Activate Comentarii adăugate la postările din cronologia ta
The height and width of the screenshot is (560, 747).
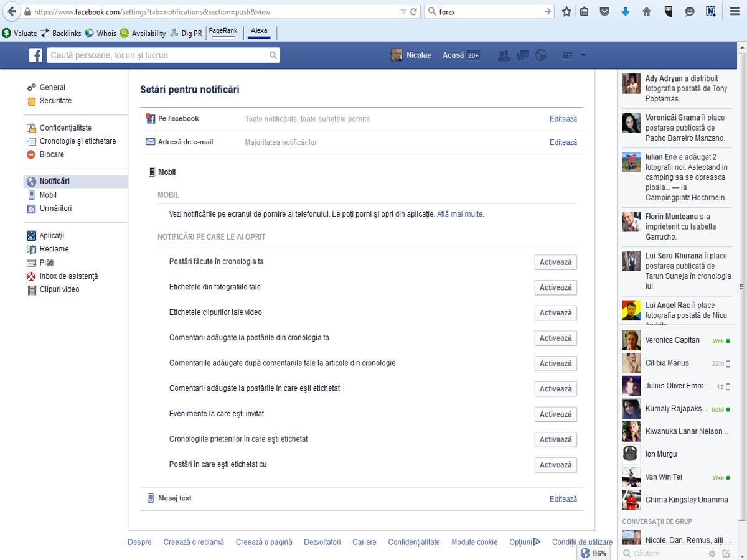coord(556,338)
